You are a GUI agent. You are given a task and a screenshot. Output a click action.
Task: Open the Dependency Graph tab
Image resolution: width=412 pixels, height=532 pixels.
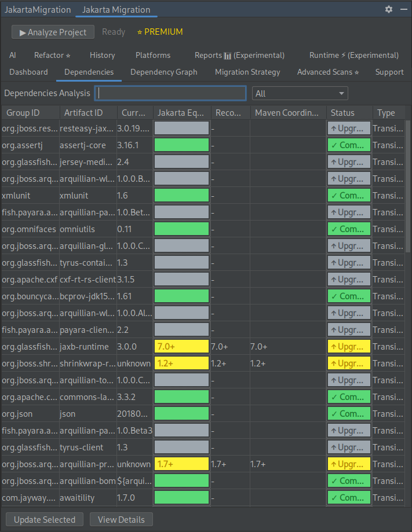click(164, 72)
